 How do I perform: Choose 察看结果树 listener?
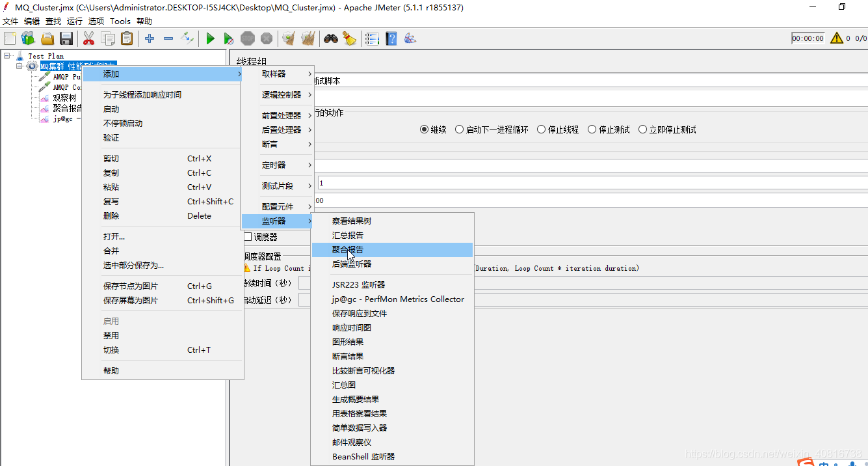point(393,221)
